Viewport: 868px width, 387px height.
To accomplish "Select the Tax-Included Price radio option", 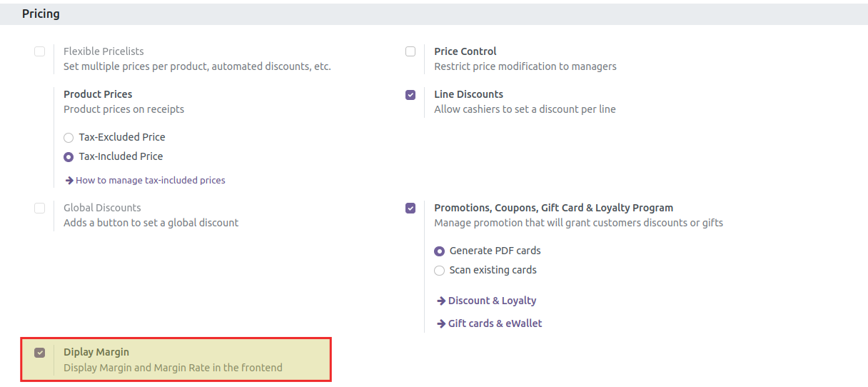I will (x=69, y=157).
